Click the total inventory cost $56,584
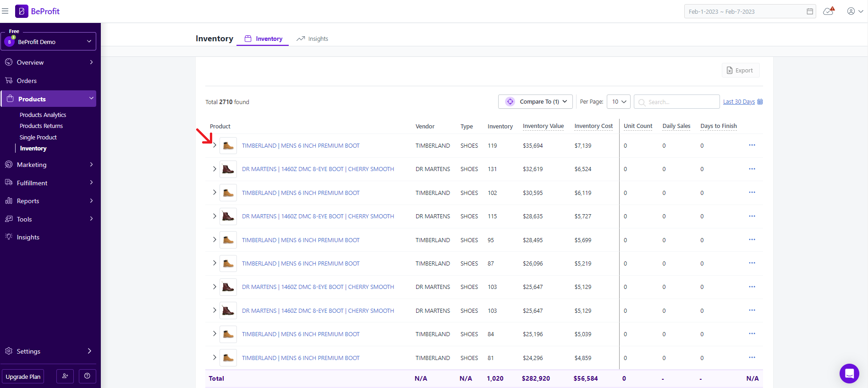The image size is (868, 388). click(586, 378)
